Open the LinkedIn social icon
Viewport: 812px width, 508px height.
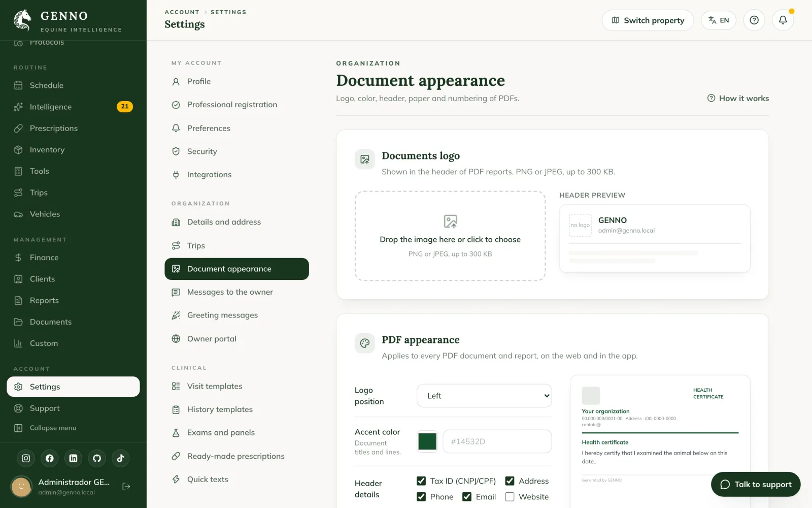click(x=73, y=458)
